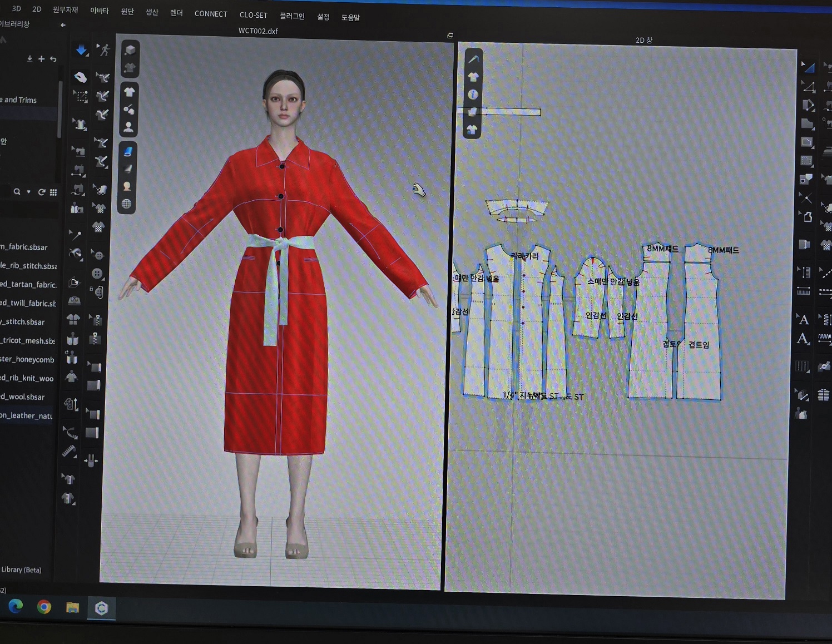Select the Edit Text tool

point(803,339)
